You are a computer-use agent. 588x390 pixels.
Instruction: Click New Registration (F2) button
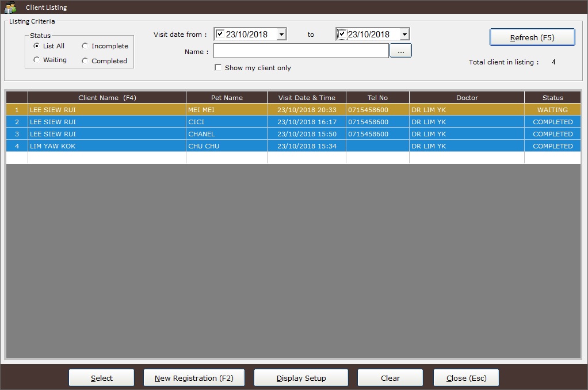[194, 378]
